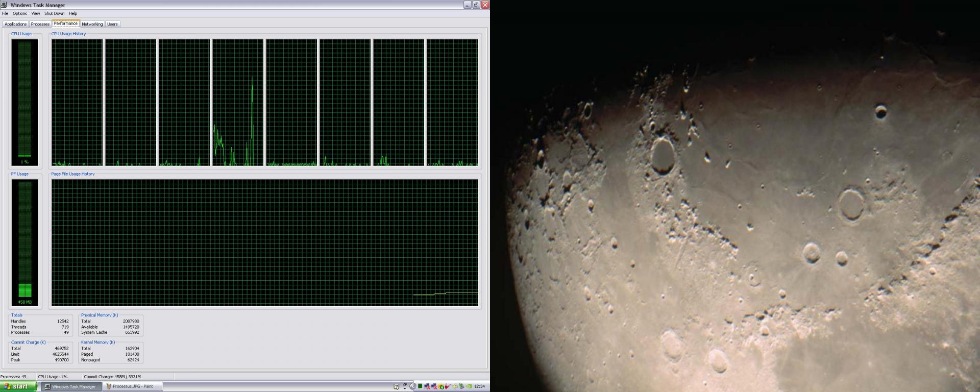The image size is (980, 392).
Task: Click the Commit Charge (K) group heading
Action: click(29, 342)
